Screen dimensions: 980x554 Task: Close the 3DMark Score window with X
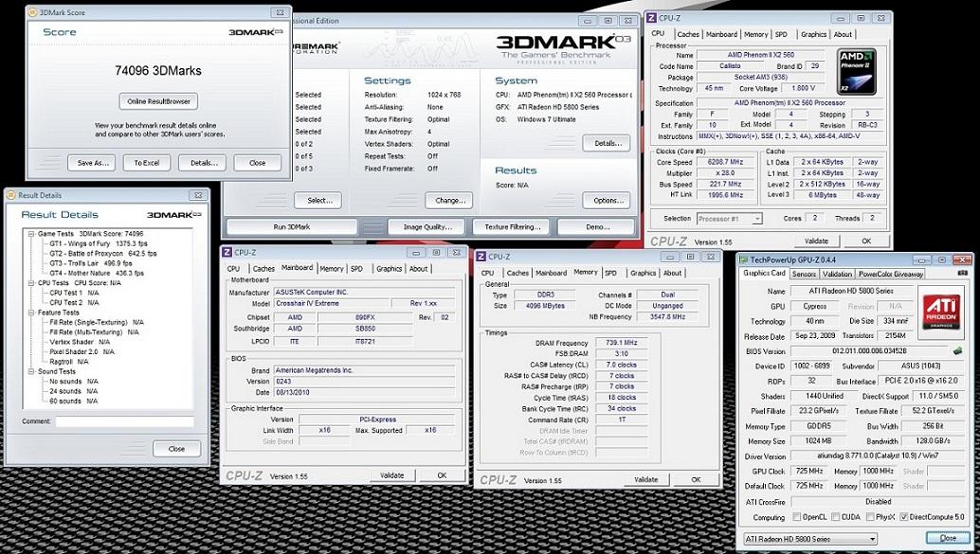pyautogui.click(x=281, y=12)
